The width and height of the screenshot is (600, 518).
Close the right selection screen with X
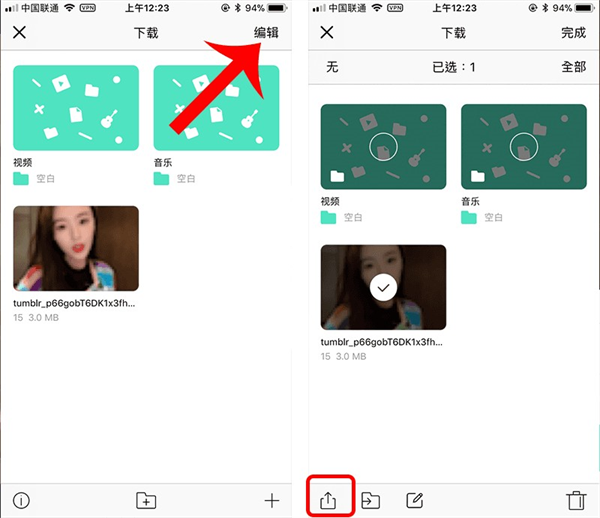point(326,33)
